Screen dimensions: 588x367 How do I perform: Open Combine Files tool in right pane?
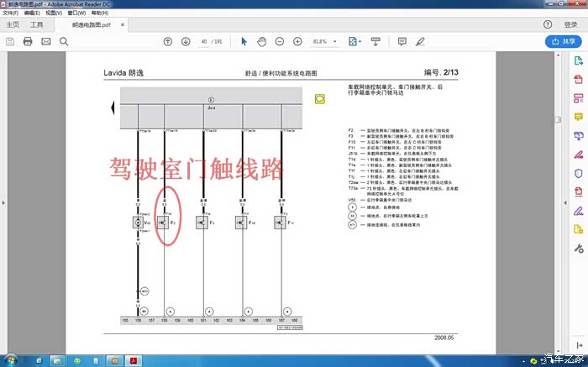578,136
